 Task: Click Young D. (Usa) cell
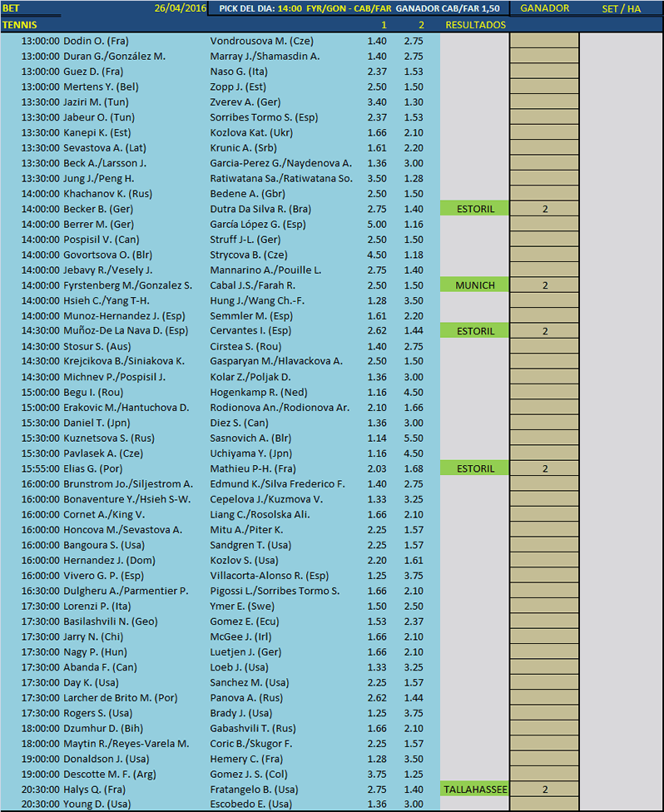[x=97, y=805]
